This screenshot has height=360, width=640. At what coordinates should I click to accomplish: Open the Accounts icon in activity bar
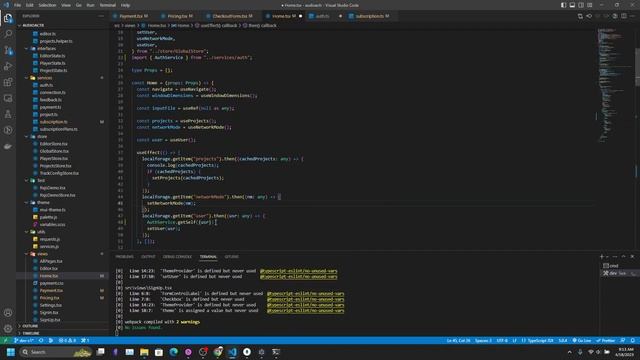click(8, 313)
